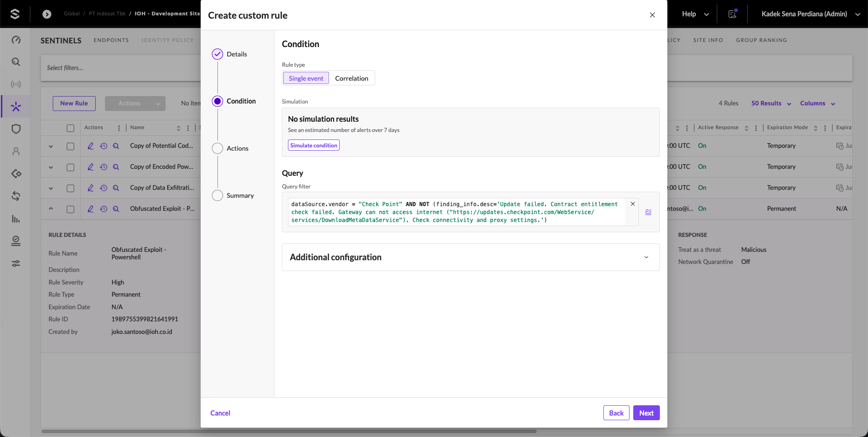This screenshot has height=437, width=868.
Task: Select the Single event rule type
Action: click(306, 78)
